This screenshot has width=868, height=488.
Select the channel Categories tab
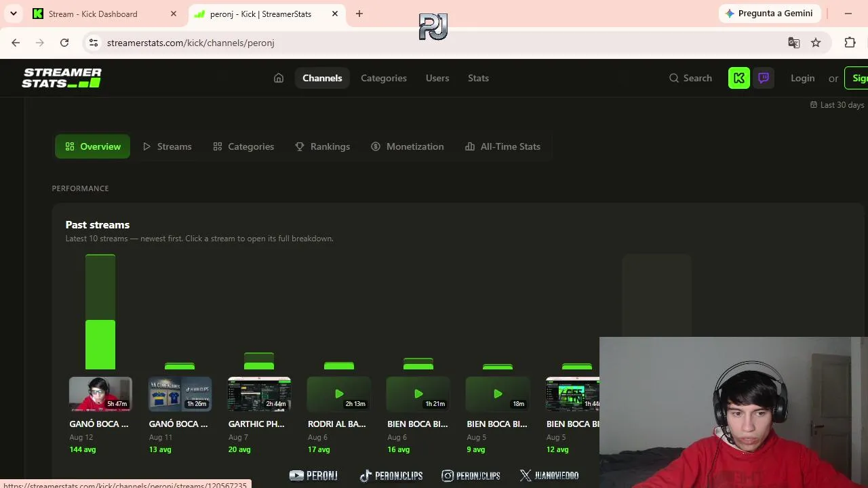(x=243, y=146)
